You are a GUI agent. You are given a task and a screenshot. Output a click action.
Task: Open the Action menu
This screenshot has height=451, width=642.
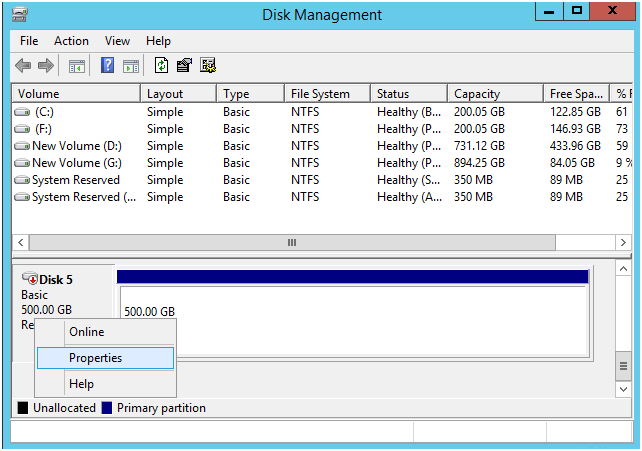tap(71, 41)
